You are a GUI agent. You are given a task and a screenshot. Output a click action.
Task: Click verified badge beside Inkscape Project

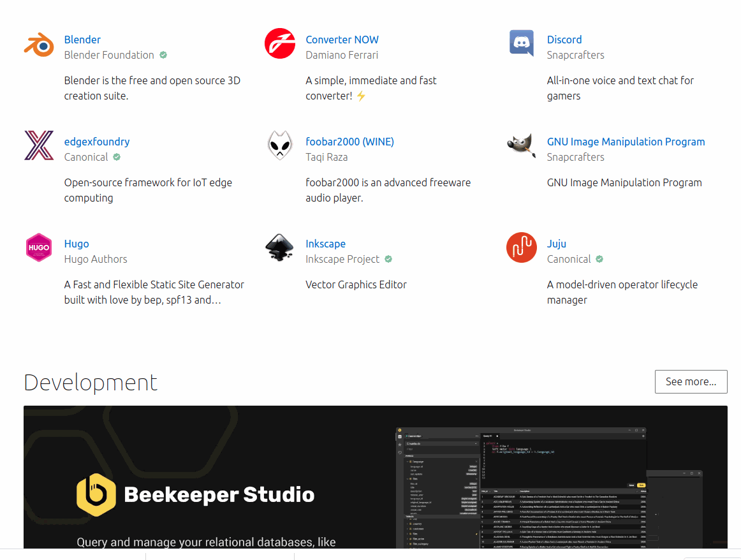pyautogui.click(x=388, y=259)
